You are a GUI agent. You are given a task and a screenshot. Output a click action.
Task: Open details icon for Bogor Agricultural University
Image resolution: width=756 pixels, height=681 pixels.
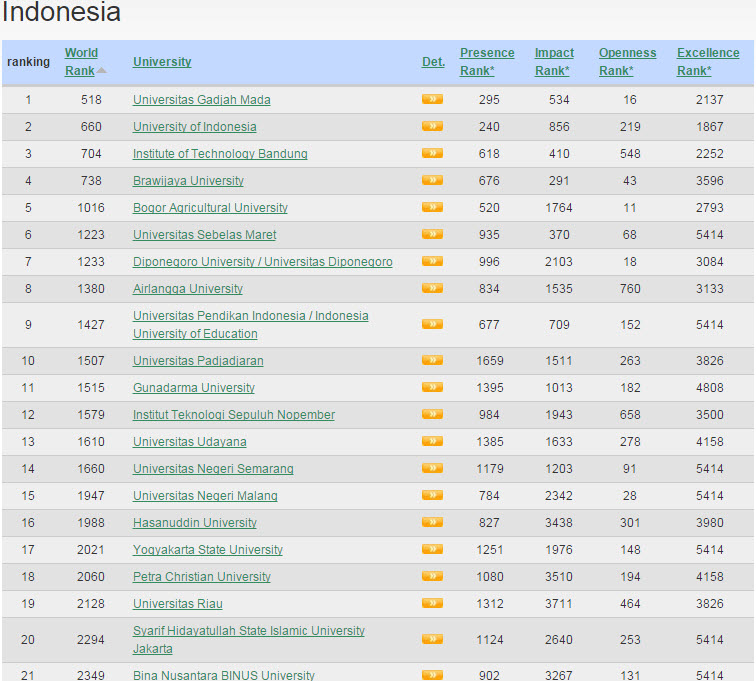(x=432, y=207)
